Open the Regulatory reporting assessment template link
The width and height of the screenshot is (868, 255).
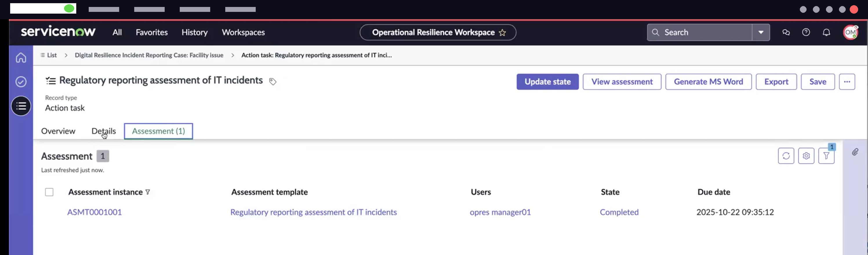point(313,212)
